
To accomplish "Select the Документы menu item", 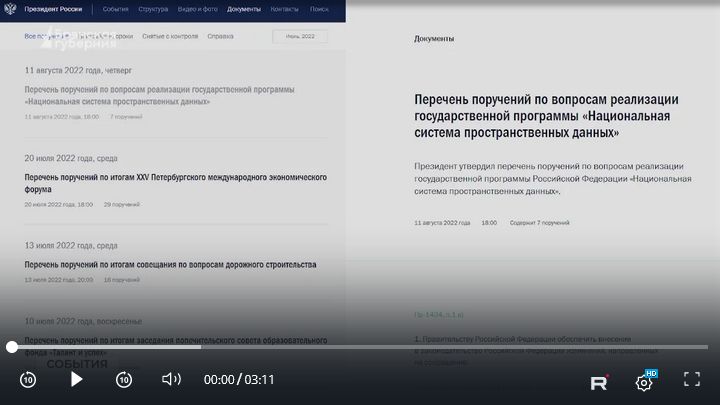I will click(244, 9).
